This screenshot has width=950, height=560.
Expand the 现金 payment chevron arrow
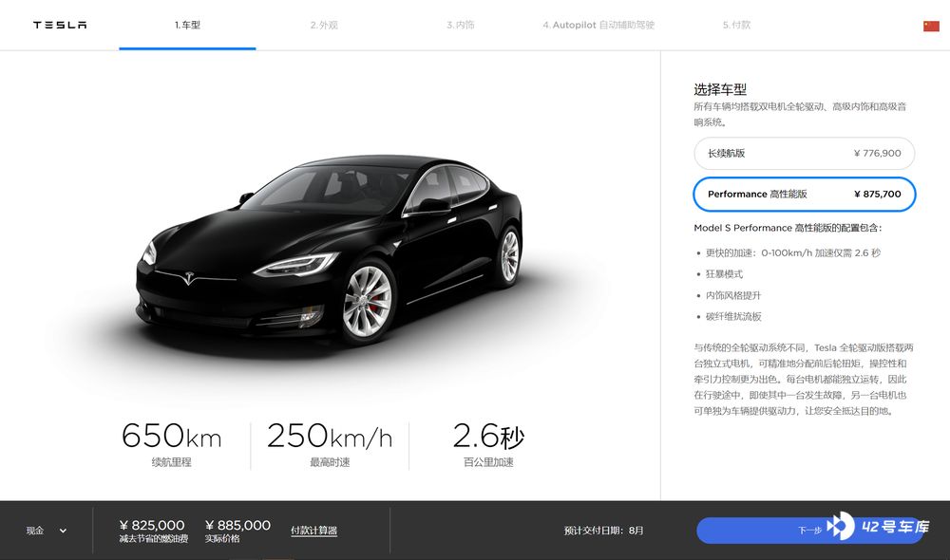click(63, 531)
